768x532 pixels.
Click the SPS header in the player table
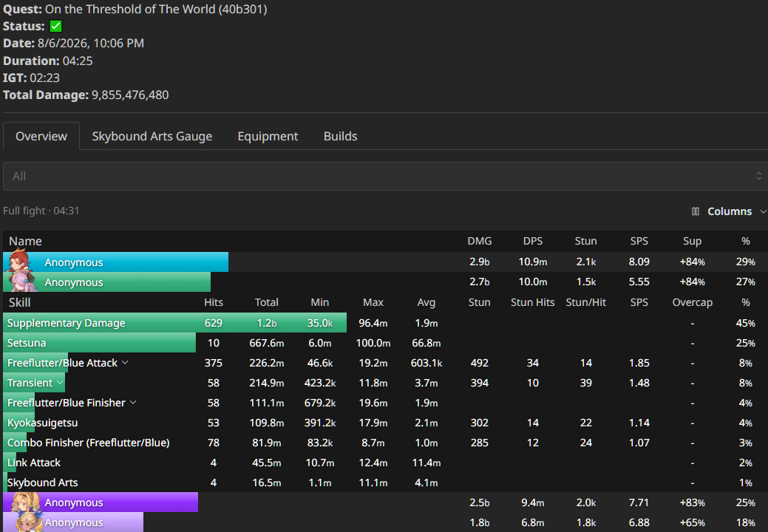[639, 241]
